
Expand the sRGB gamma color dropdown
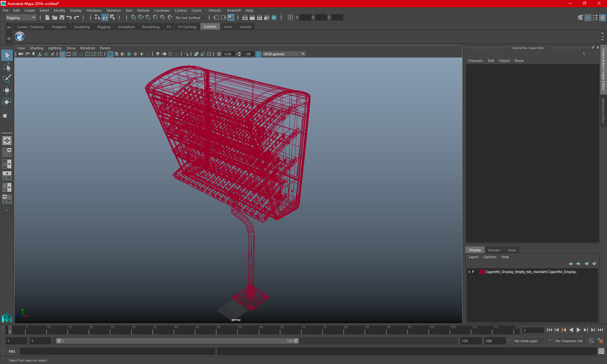tap(303, 54)
